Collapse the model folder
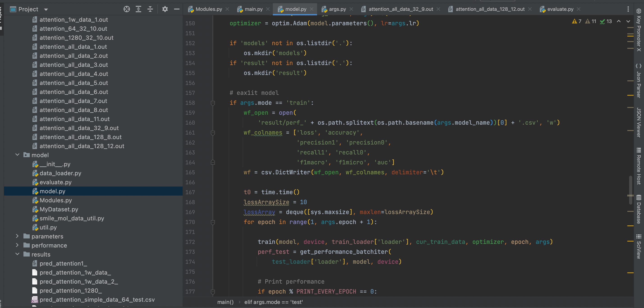 [x=17, y=155]
